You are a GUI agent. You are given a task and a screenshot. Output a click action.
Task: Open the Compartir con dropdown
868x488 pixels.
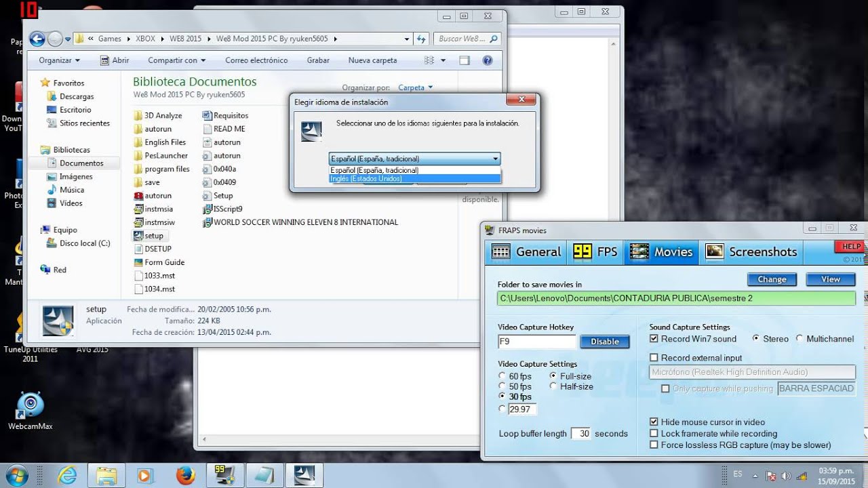pyautogui.click(x=177, y=60)
